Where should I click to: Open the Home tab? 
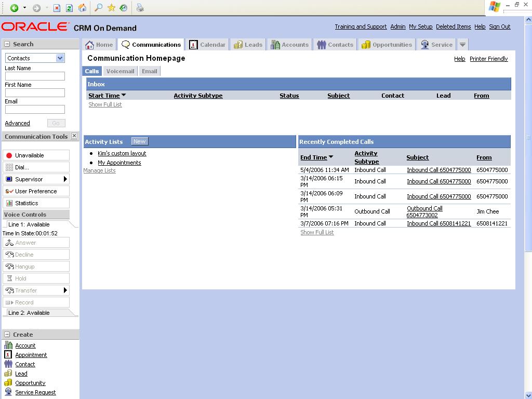click(x=99, y=45)
